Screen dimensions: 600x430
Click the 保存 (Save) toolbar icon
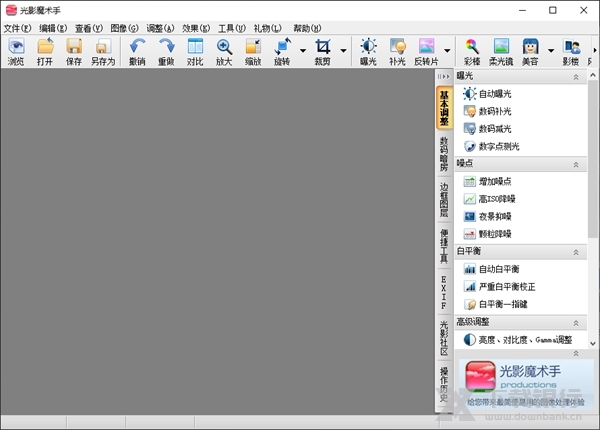74,52
